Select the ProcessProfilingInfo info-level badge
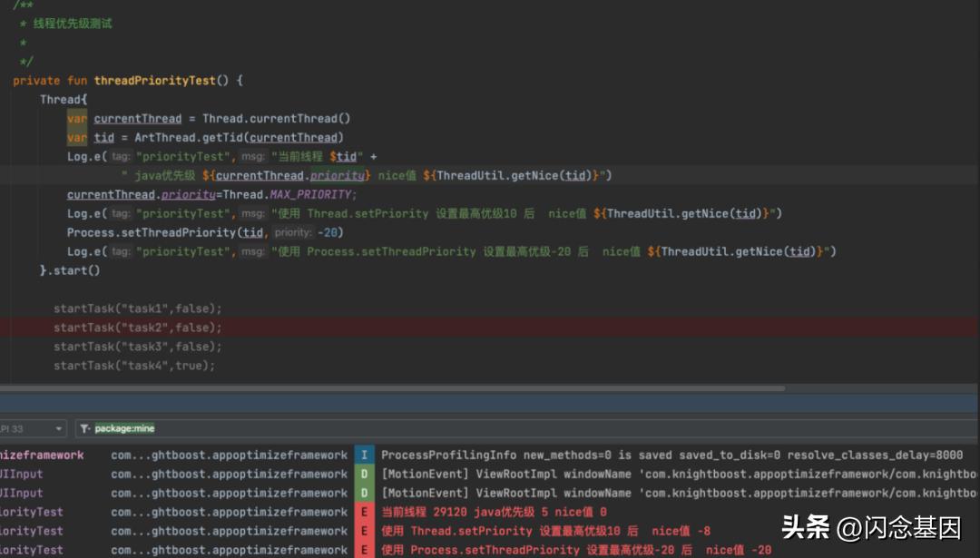This screenshot has width=980, height=558. pyautogui.click(x=363, y=455)
